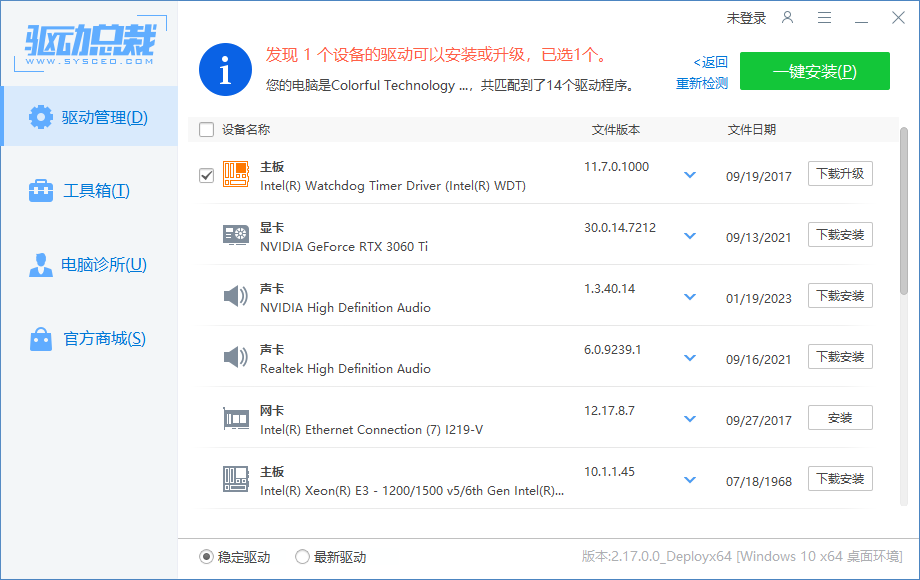The height and width of the screenshot is (580, 920).
Task: Click the speaker icon for NVIDIA High Definition Audio
Action: point(236,296)
